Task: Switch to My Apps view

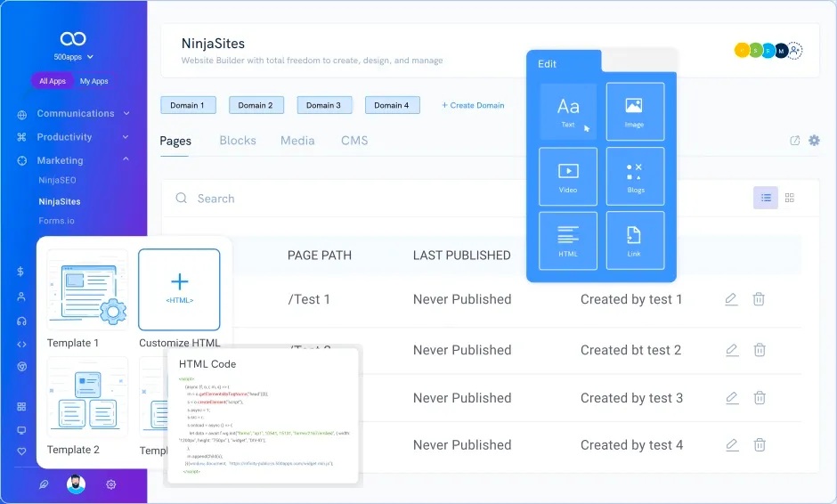Action: (94, 81)
